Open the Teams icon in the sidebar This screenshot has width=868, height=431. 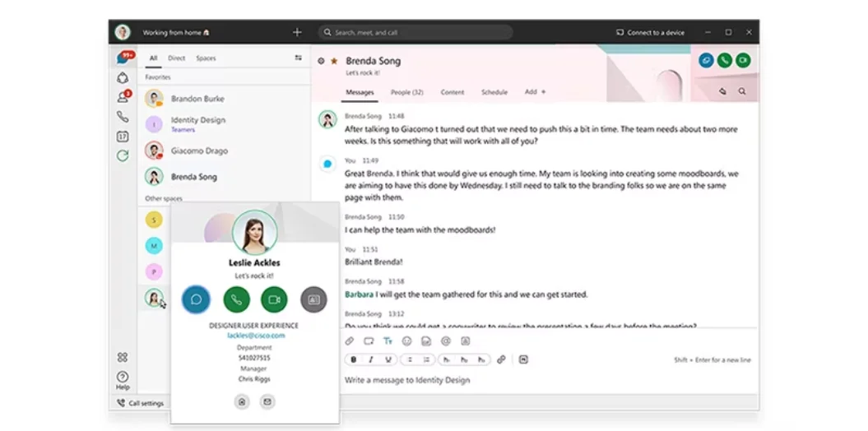(x=123, y=78)
